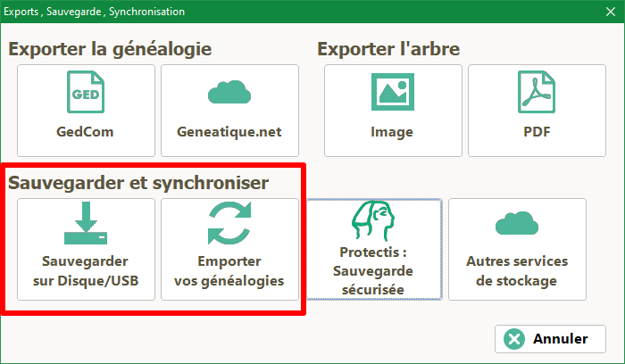Open Protectis : Sauvegarde sécurisée text
This screenshot has height=364, width=625.
[x=373, y=271]
